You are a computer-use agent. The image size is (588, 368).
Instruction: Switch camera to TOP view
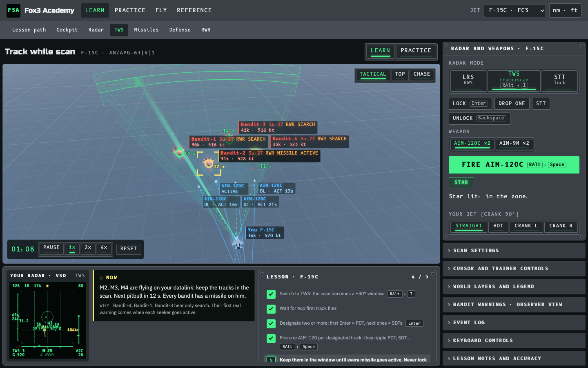pos(400,75)
